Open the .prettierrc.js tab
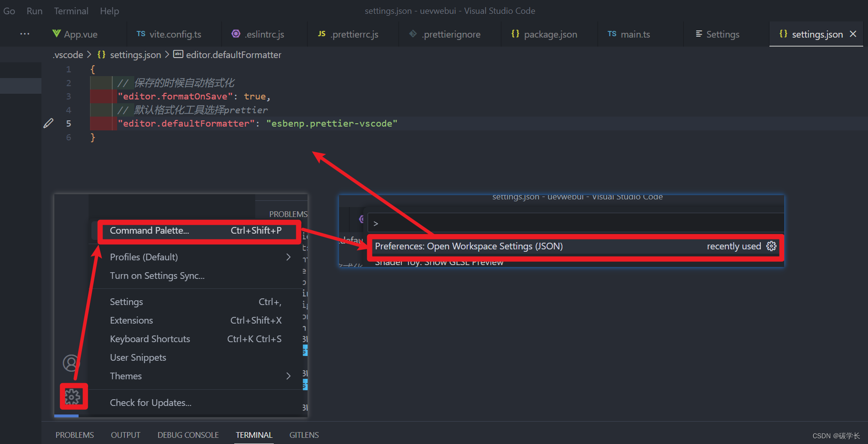The width and height of the screenshot is (868, 444). pyautogui.click(x=355, y=34)
